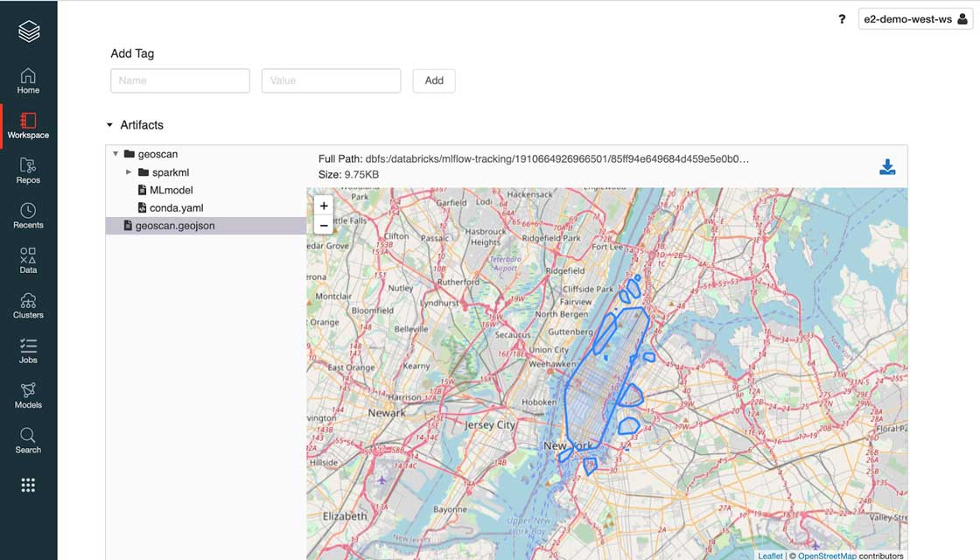Open the Data section icon
This screenshot has height=560, width=980.
pyautogui.click(x=28, y=261)
